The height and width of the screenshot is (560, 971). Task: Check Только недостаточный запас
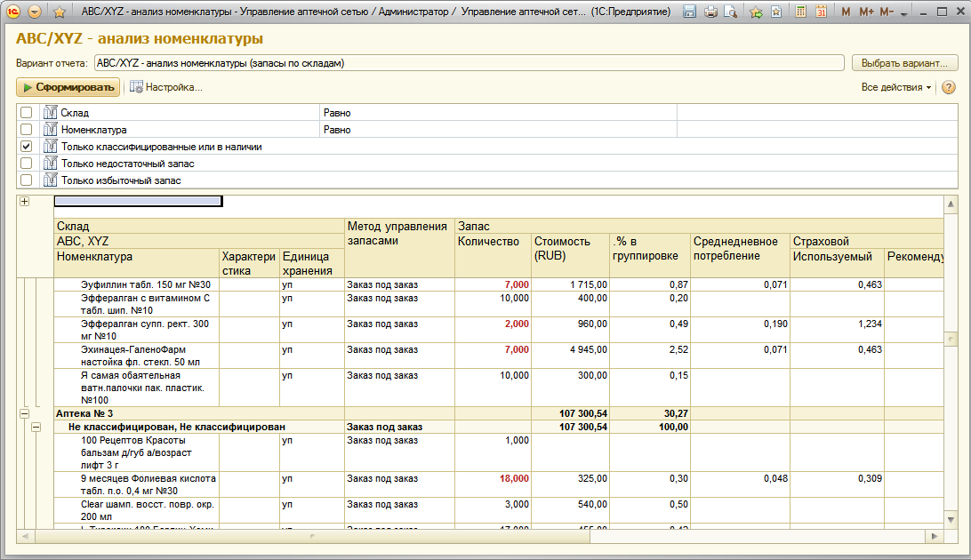coord(26,164)
